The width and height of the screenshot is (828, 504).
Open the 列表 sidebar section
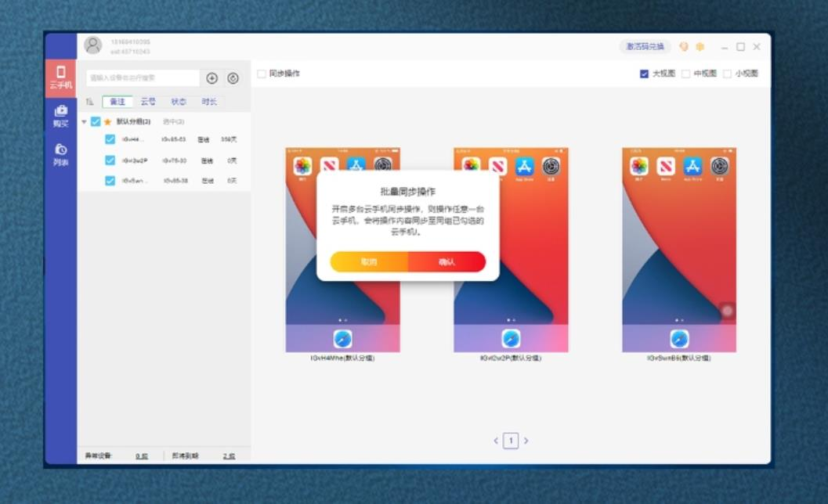[x=61, y=155]
